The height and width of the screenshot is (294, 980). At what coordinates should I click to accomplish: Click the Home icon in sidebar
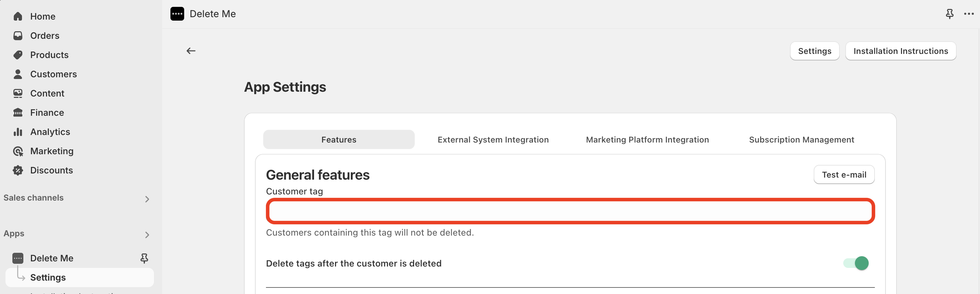pos(18,16)
